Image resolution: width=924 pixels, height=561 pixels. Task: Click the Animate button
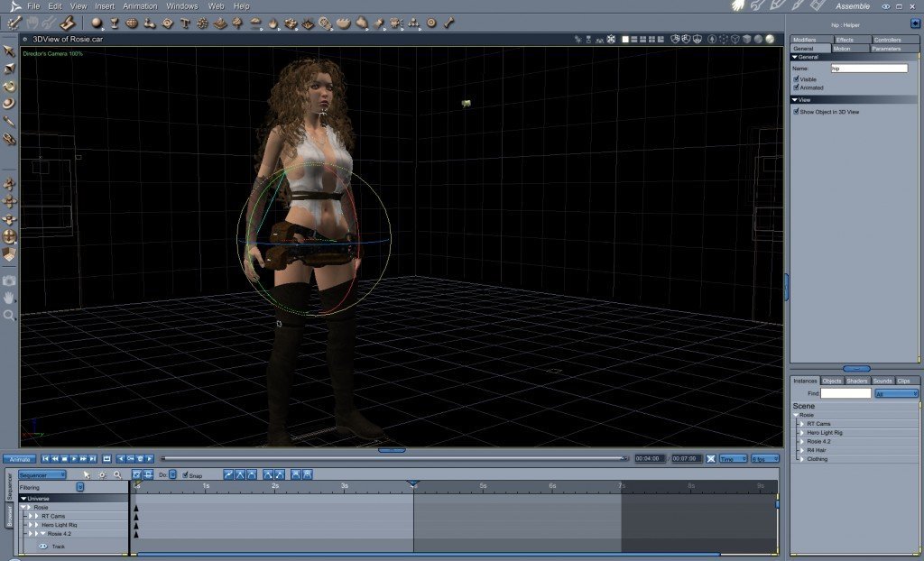[20, 459]
